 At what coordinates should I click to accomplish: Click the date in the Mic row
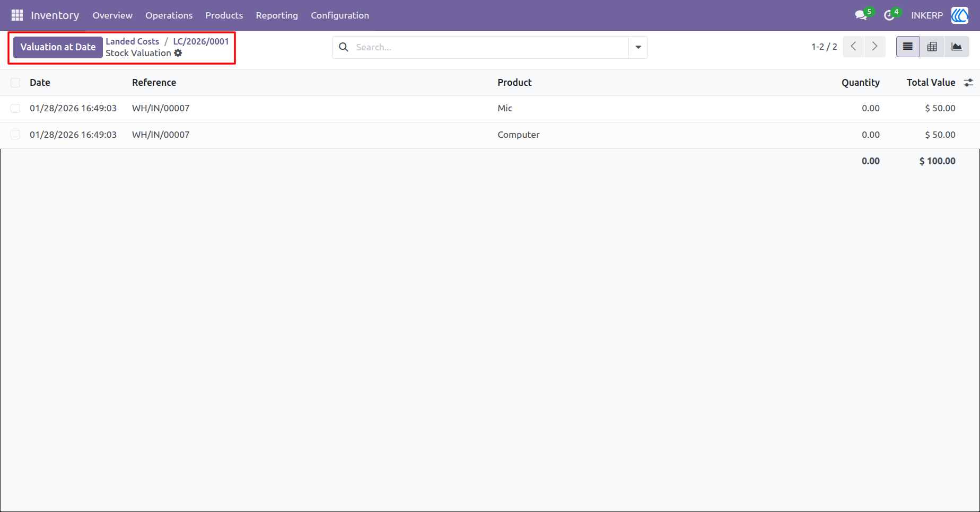pyautogui.click(x=73, y=108)
